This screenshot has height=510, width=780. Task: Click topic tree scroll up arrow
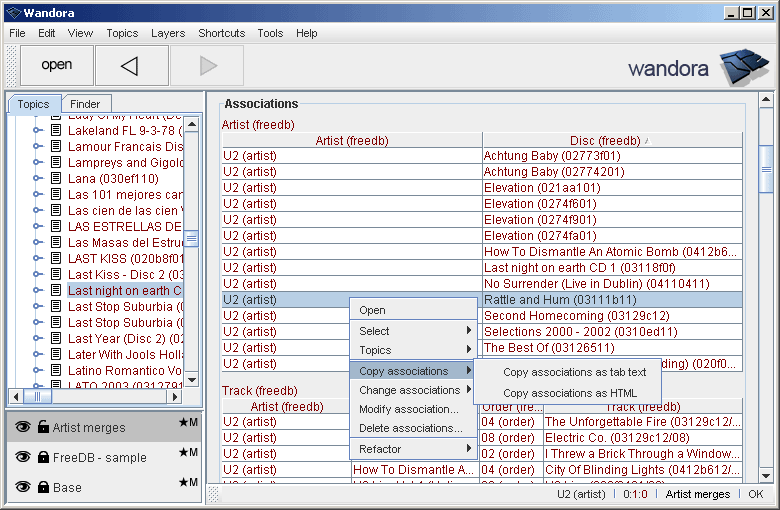tap(192, 124)
